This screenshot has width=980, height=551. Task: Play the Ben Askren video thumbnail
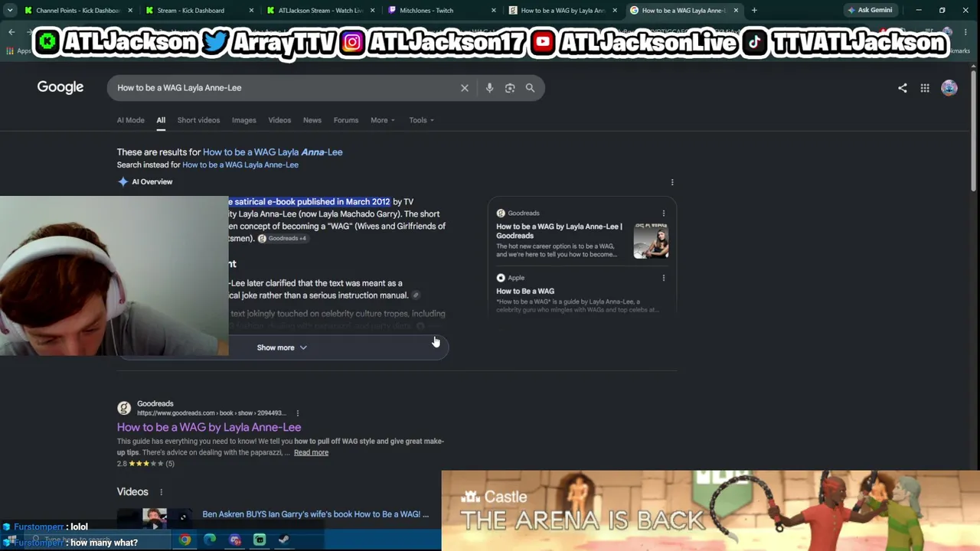point(155,519)
